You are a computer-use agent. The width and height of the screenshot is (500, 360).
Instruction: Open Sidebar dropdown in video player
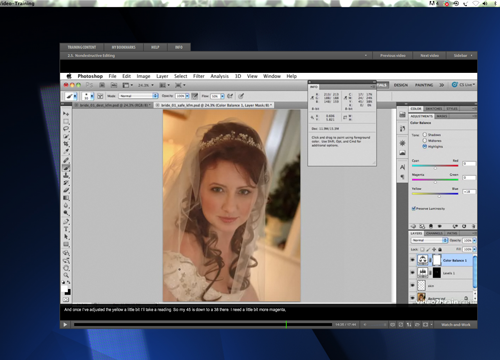pos(463,56)
